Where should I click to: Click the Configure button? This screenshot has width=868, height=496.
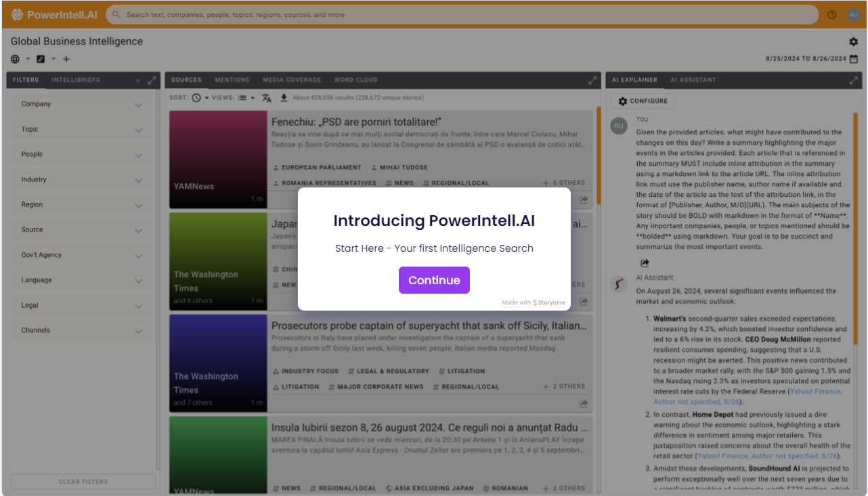pos(643,101)
